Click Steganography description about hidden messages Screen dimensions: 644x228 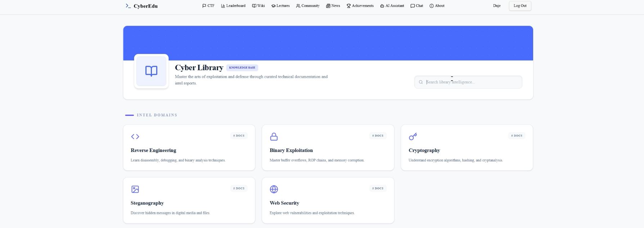170,213
